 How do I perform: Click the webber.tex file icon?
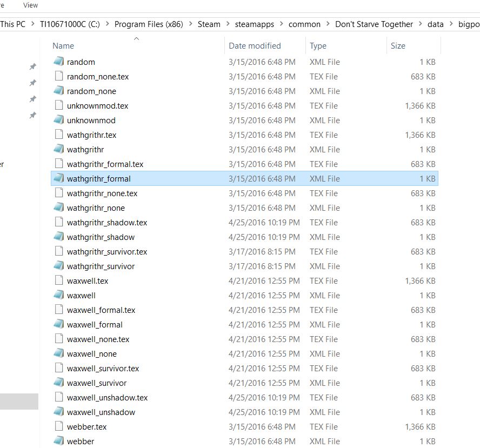click(59, 427)
